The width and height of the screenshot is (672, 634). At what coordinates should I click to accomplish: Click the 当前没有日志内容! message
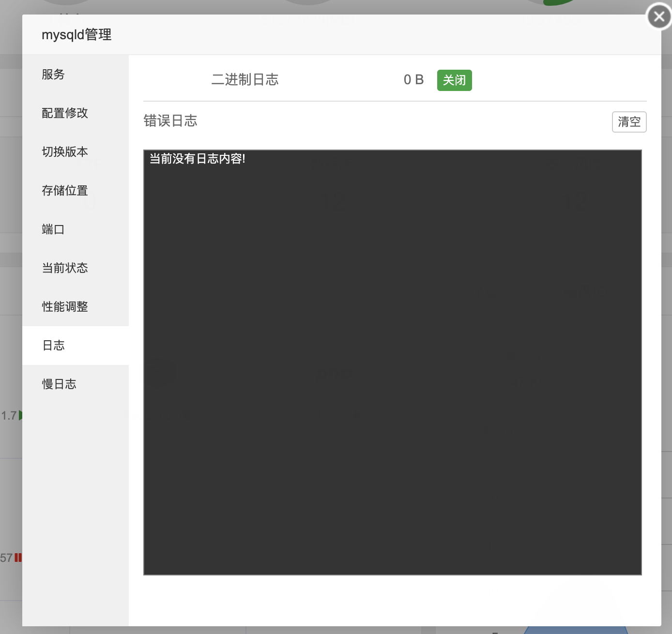[x=197, y=159]
